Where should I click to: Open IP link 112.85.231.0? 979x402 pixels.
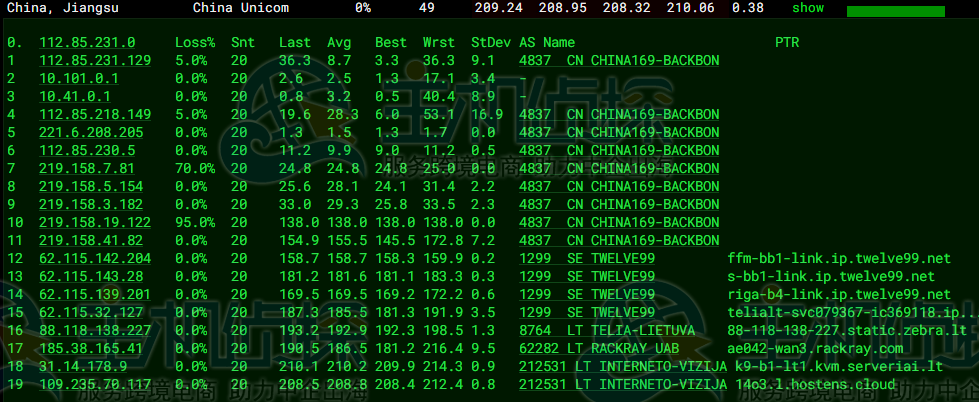click(x=87, y=42)
